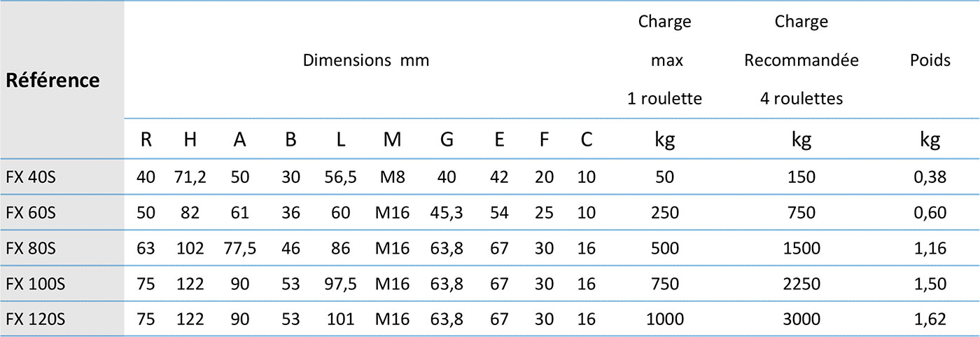Click the 0,38 weight value
This screenshot has width=980, height=337.
click(930, 177)
